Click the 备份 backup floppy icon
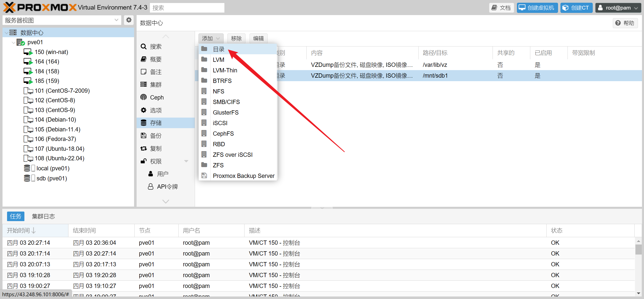The height and width of the screenshot is (299, 644). (x=143, y=136)
